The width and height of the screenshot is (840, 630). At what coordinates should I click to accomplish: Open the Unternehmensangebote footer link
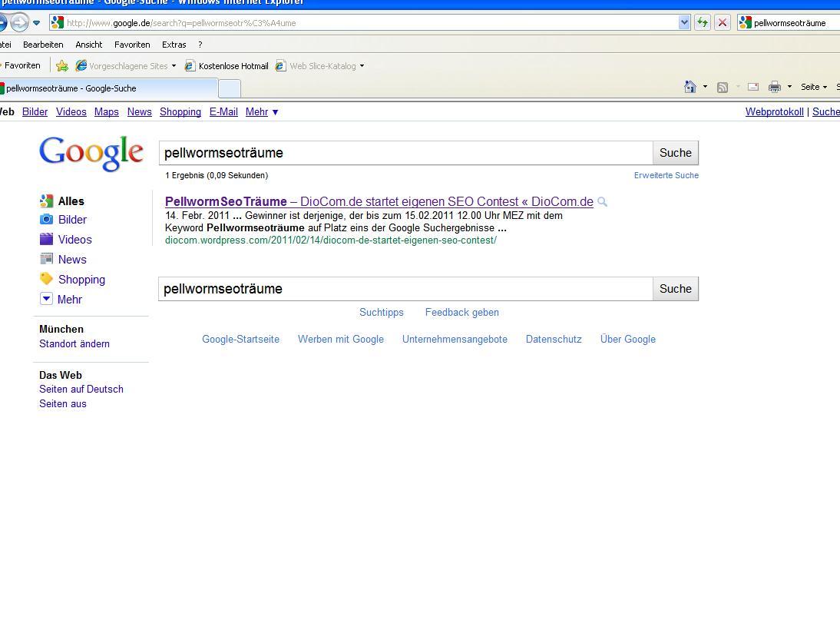tap(455, 339)
